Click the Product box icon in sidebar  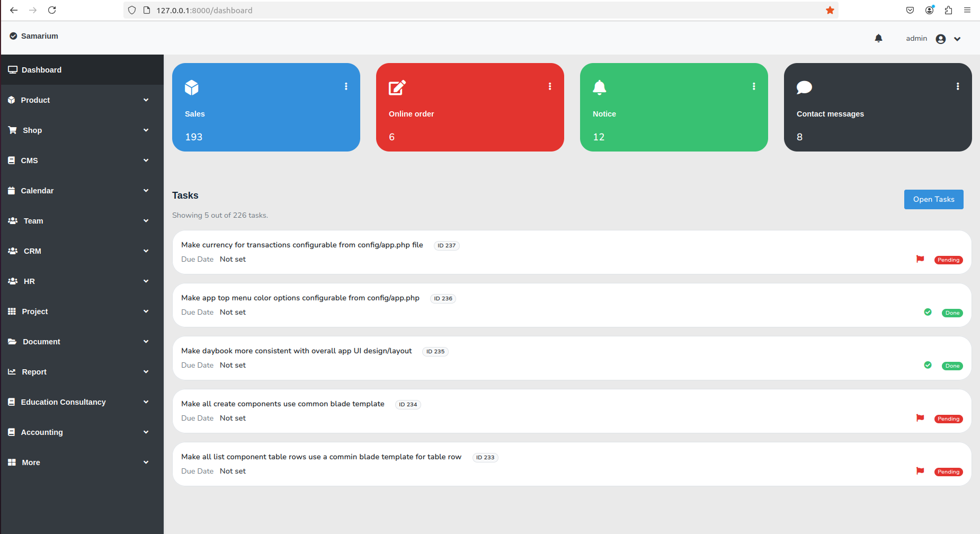click(12, 100)
